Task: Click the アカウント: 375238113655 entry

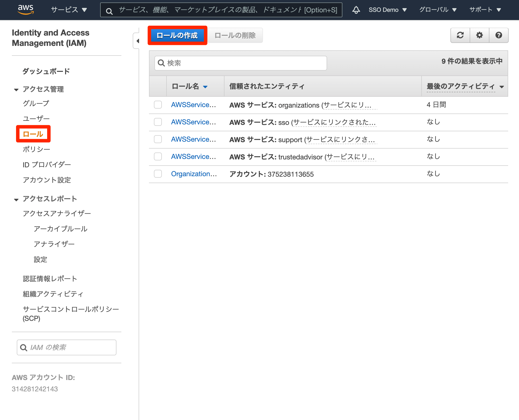Action: point(271,174)
